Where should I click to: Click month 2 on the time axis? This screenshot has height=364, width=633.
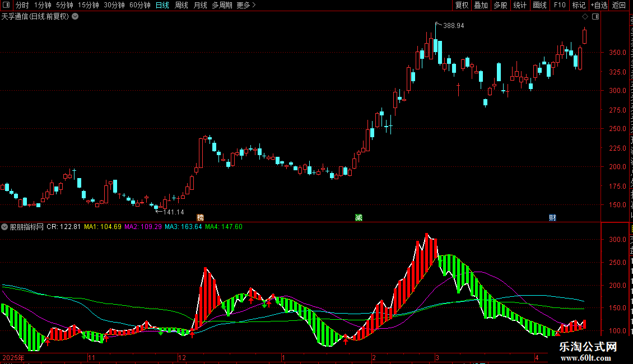pyautogui.click(x=374, y=357)
